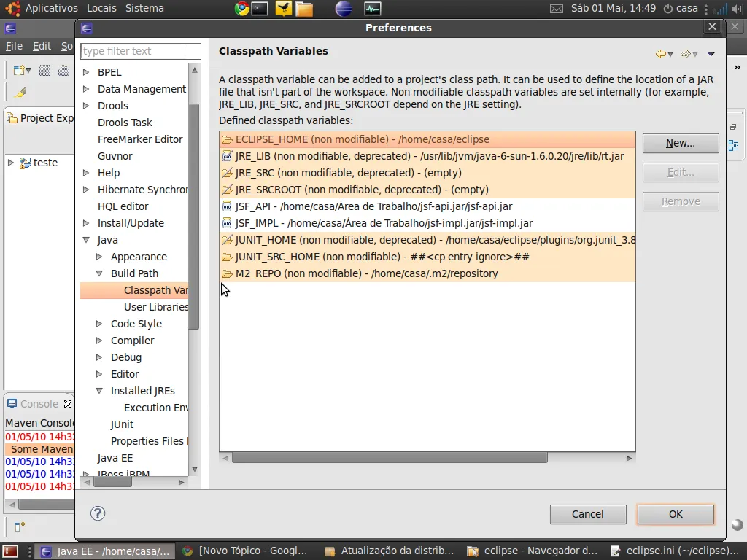Click the blue globe launcher in top panel
Image resolution: width=747 pixels, height=560 pixels.
(344, 9)
